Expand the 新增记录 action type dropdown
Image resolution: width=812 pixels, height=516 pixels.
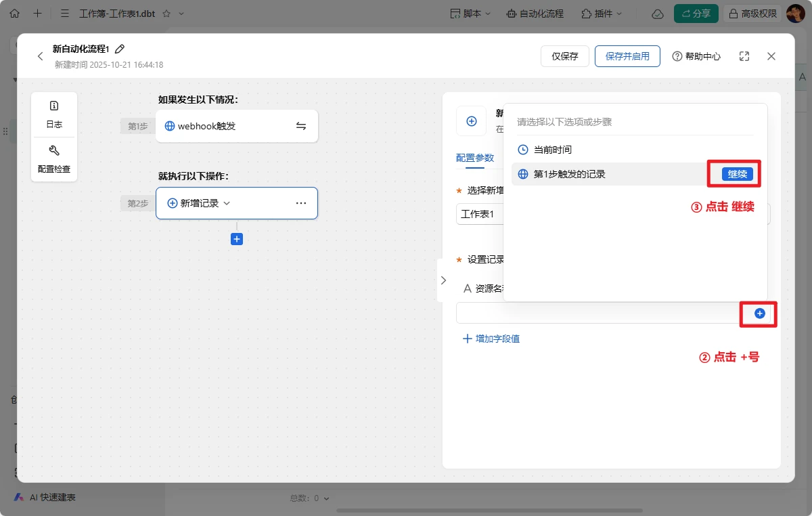coord(227,203)
